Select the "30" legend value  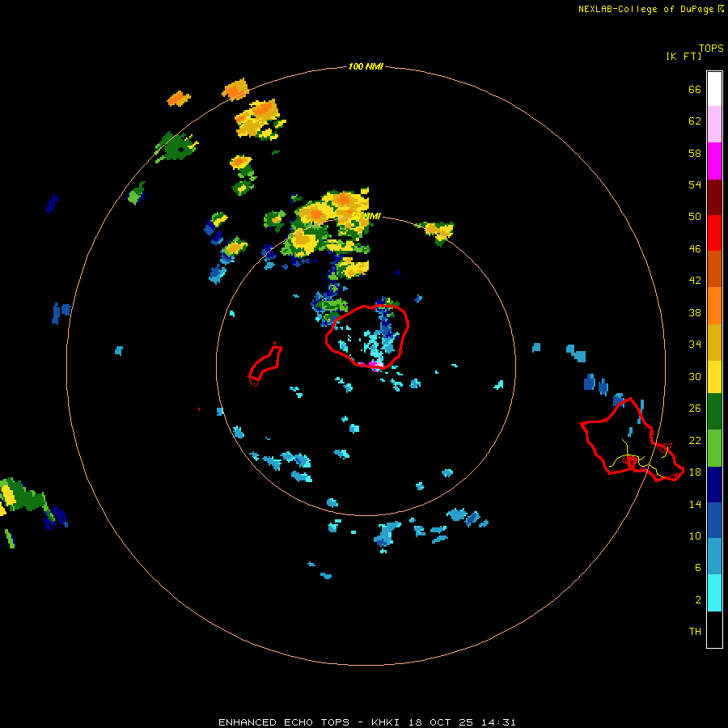tap(695, 376)
